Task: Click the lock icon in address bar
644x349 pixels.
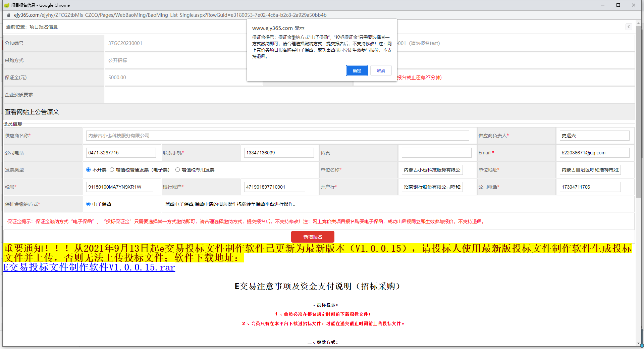Action: click(9, 15)
